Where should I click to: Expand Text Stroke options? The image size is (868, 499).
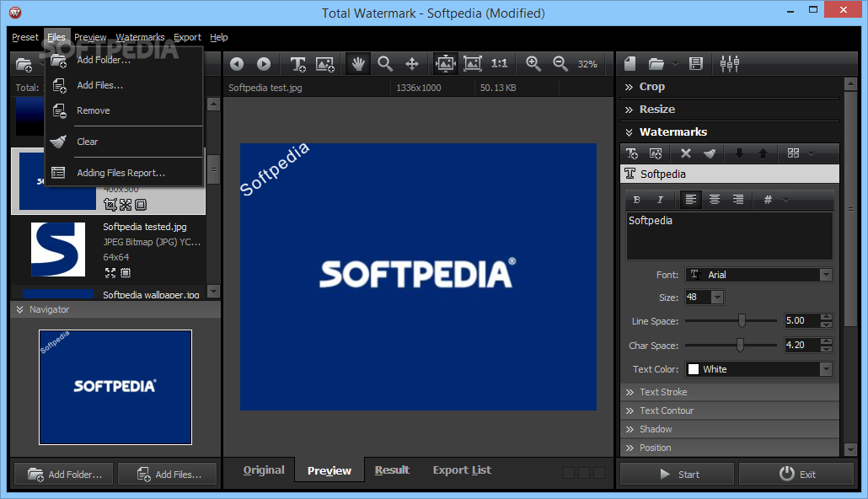pos(730,392)
